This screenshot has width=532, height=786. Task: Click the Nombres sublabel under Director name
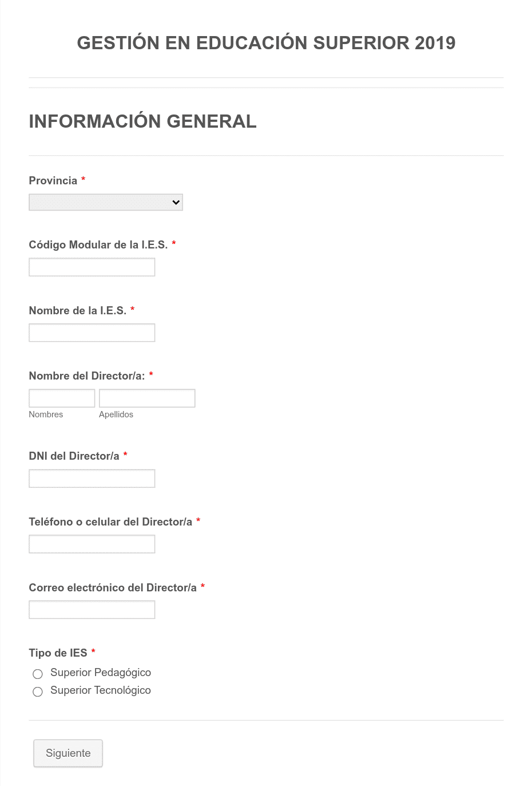coord(46,414)
